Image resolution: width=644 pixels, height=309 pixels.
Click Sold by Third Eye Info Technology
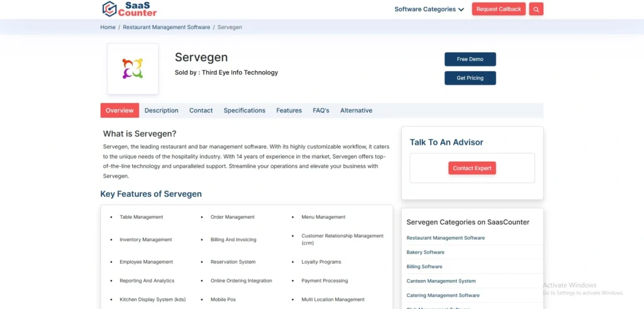226,73
